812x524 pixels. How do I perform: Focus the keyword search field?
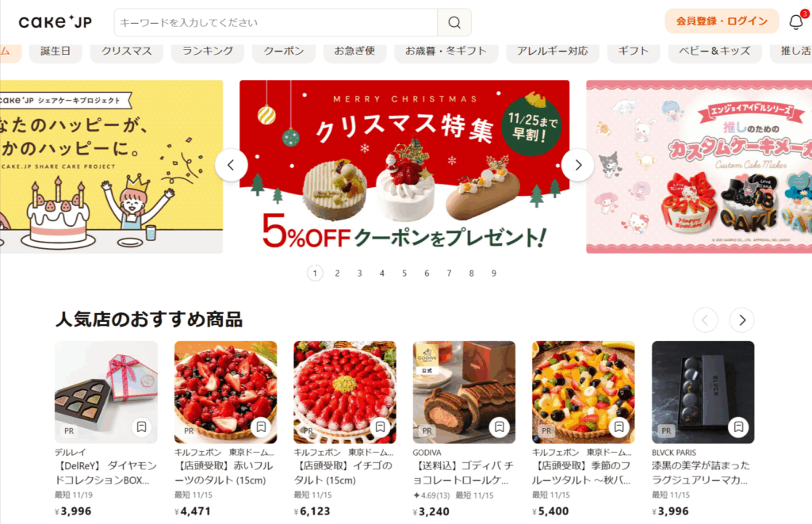click(275, 22)
